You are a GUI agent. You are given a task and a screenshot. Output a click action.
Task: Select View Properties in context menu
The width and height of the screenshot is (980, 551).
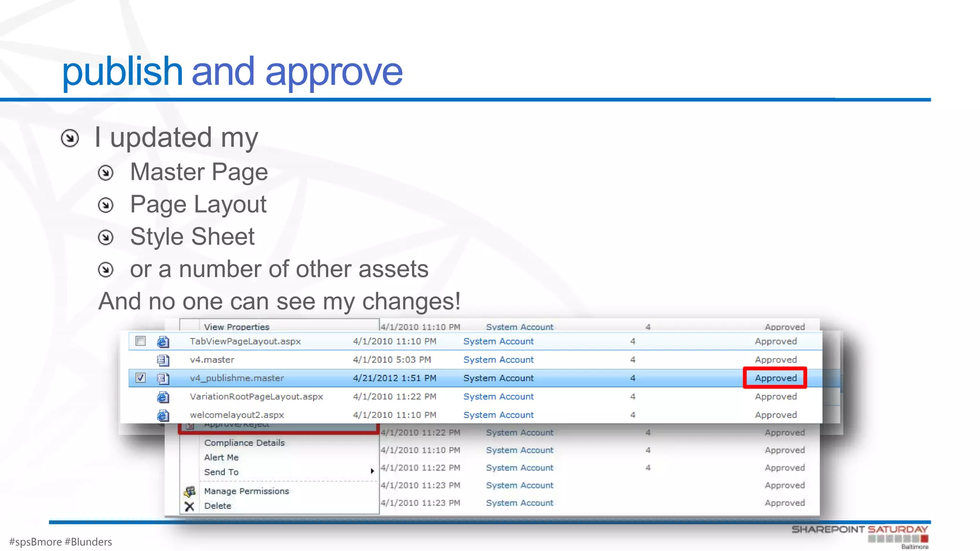tap(236, 327)
